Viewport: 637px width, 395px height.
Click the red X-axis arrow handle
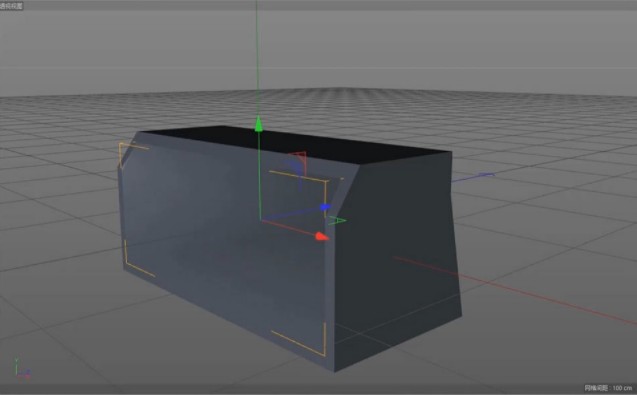(322, 237)
